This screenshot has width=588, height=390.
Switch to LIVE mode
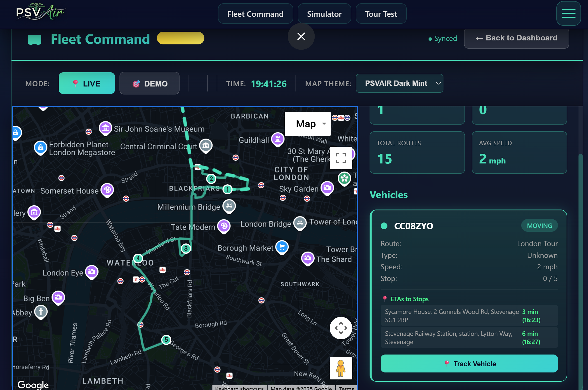point(87,83)
